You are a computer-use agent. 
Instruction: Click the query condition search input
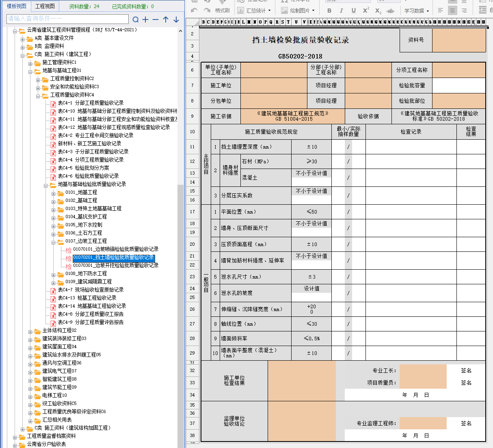point(67,19)
